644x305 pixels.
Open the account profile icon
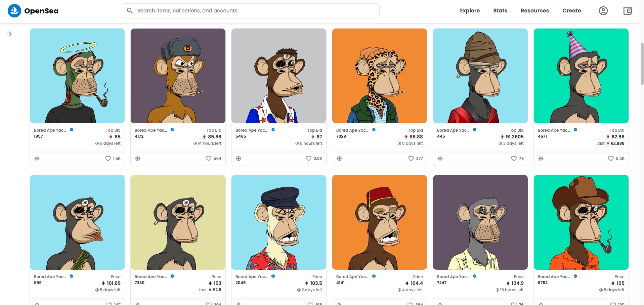[x=603, y=11]
